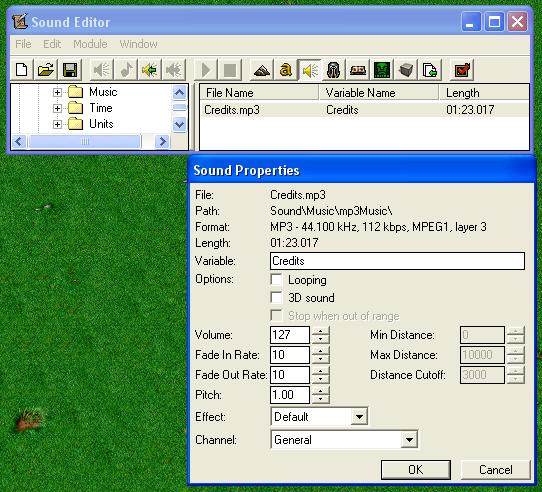The image size is (542, 492).
Task: Open the Channel dropdown showing General
Action: coord(409,439)
